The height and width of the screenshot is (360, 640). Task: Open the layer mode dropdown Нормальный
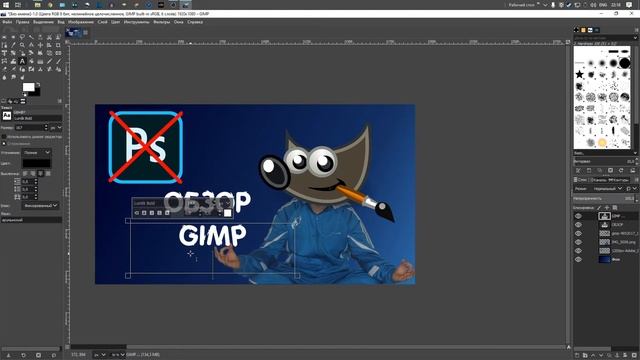[x=607, y=189]
